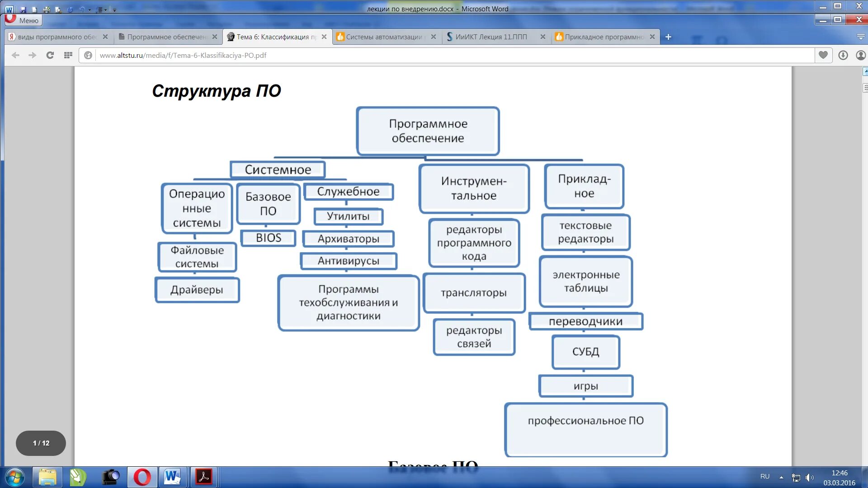This screenshot has width=868, height=488.
Task: Open a new tab with plus button
Action: [668, 37]
